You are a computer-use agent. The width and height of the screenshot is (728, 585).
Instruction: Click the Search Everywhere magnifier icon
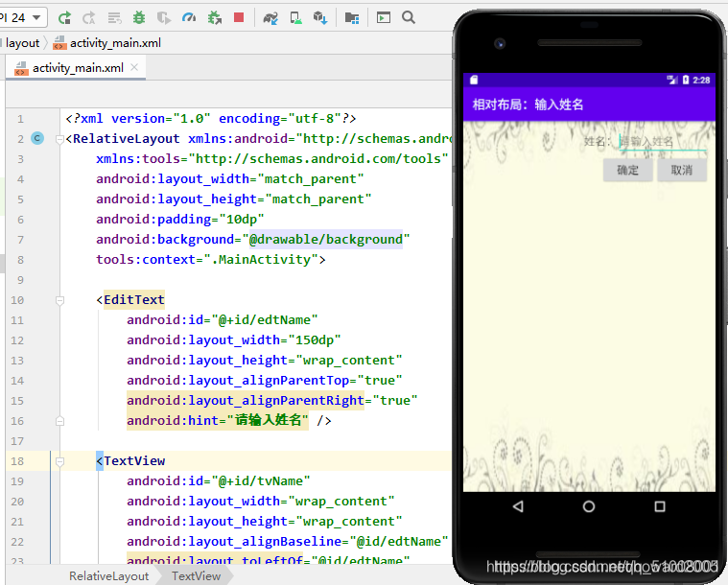point(408,17)
